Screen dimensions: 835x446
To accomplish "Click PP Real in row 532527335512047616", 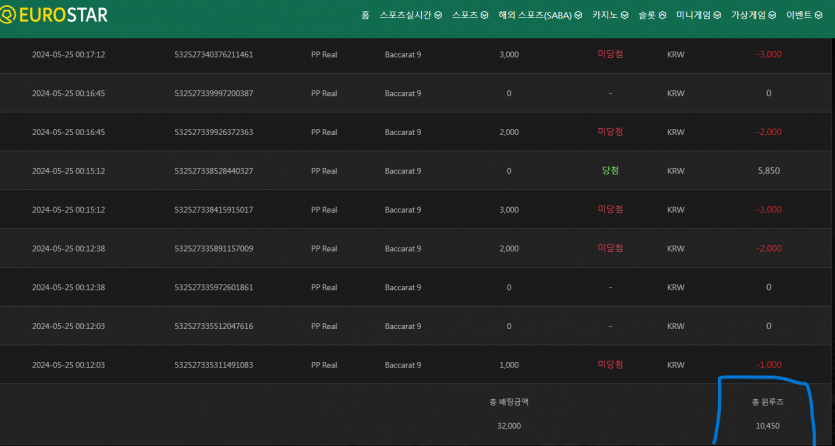I will 324,326.
